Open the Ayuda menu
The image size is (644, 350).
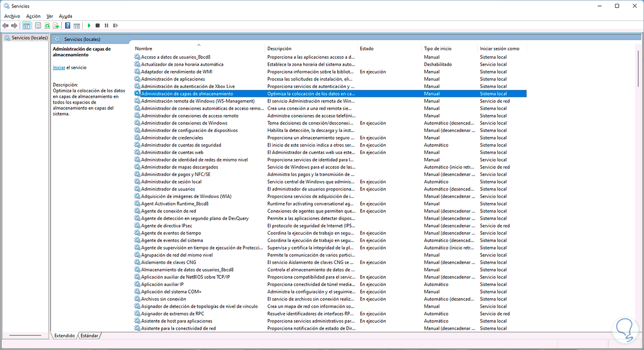point(65,16)
